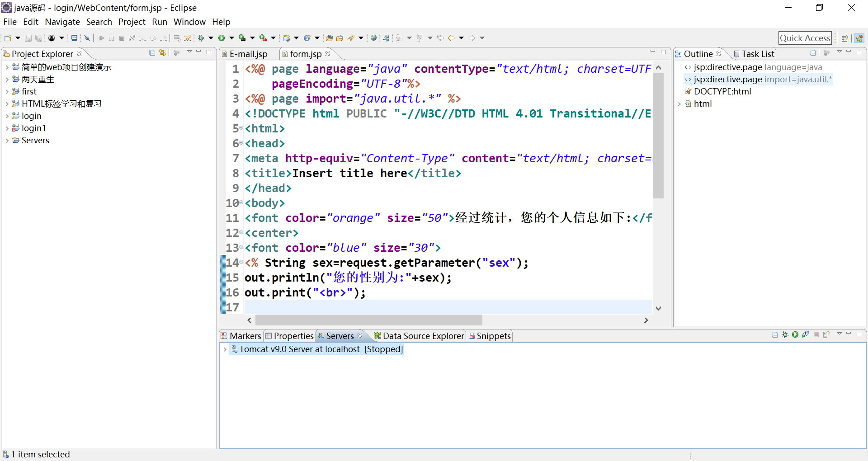Viewport: 868px width, 461px height.
Task: Click the Back navigation arrow icon
Action: click(451, 38)
